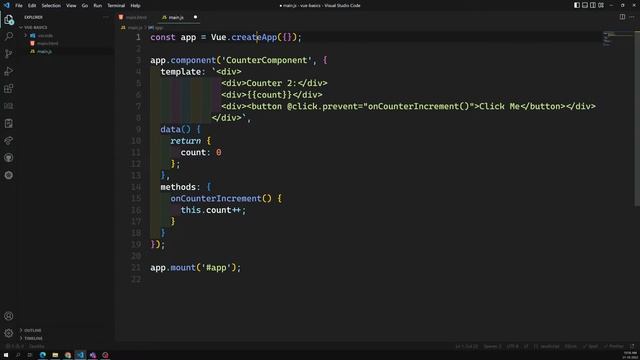Open Microsoft Edge from the taskbar
The height and width of the screenshot is (360, 640).
pos(42,355)
